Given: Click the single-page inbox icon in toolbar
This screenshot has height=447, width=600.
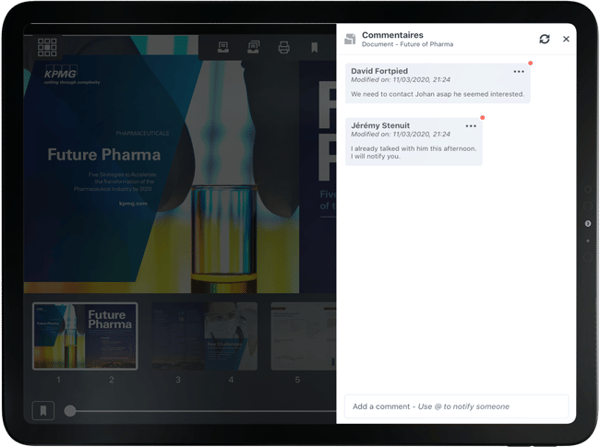Looking at the screenshot, I should tap(222, 47).
